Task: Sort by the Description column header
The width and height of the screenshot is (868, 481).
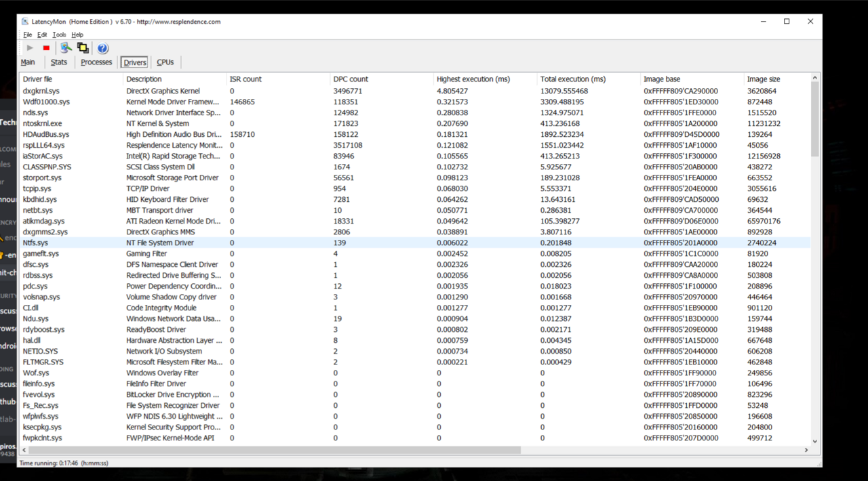Action: [175, 79]
